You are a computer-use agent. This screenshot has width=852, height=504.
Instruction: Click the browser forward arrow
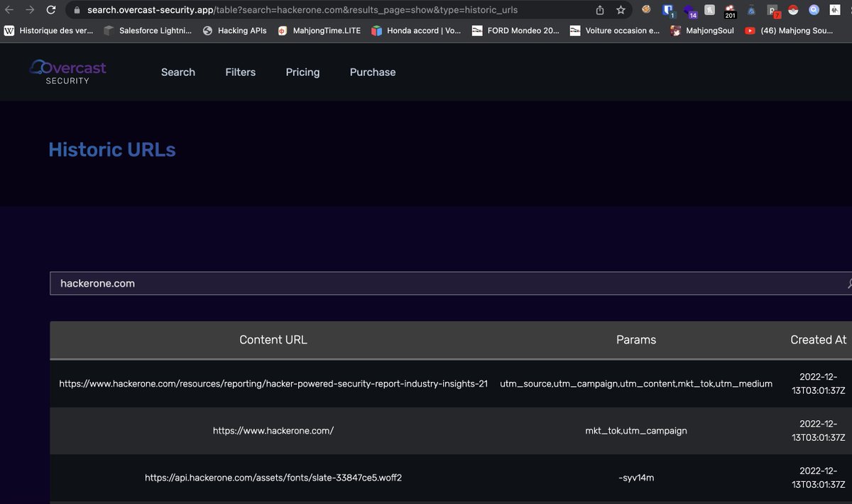point(30,10)
